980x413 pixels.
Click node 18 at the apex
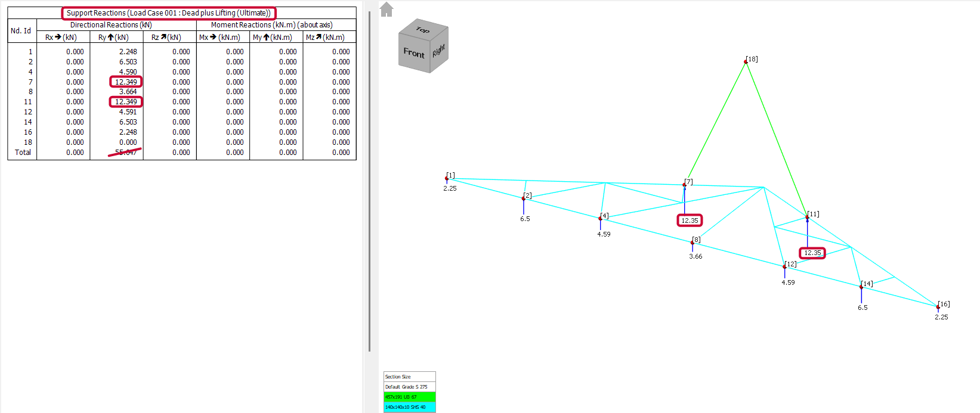point(746,61)
